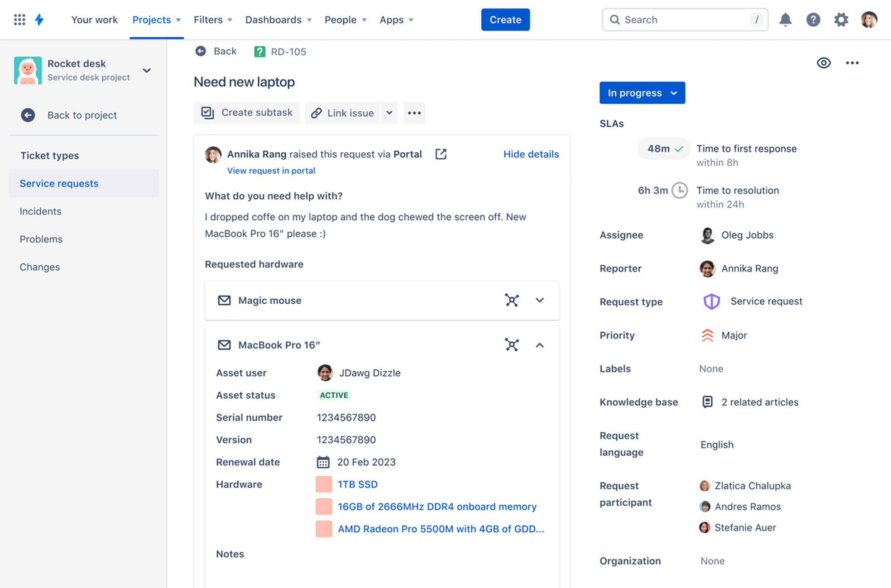
Task: Click the three-dot overflow menu button
Action: (853, 63)
